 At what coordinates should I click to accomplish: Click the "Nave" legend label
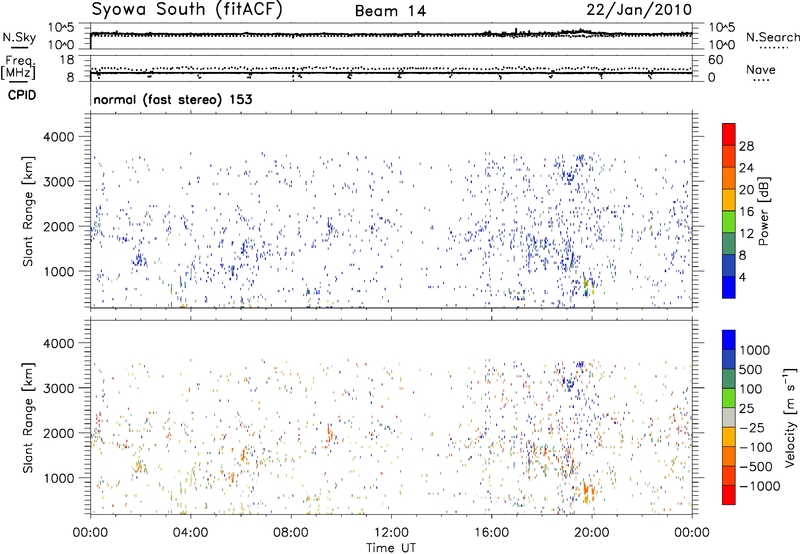760,70
